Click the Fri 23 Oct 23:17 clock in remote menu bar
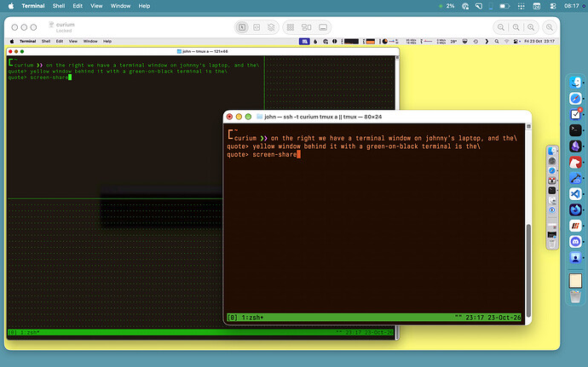 tap(539, 41)
